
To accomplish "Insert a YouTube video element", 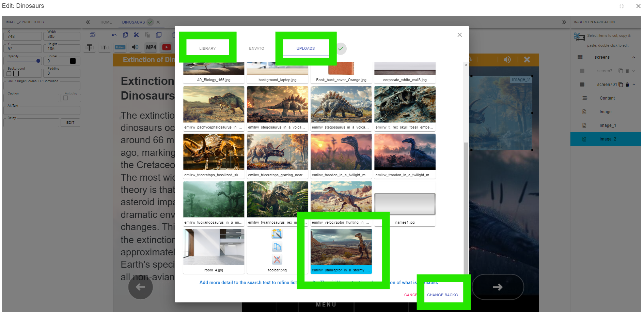I will point(167,47).
